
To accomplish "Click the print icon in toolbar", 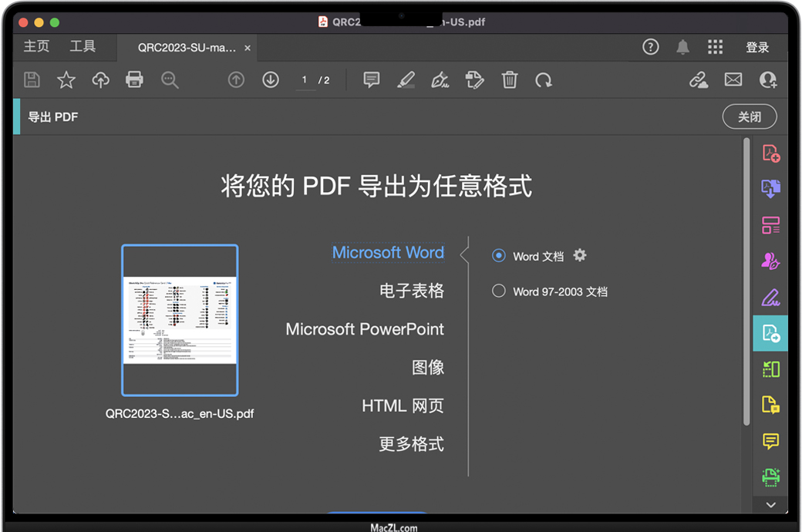I will click(134, 79).
